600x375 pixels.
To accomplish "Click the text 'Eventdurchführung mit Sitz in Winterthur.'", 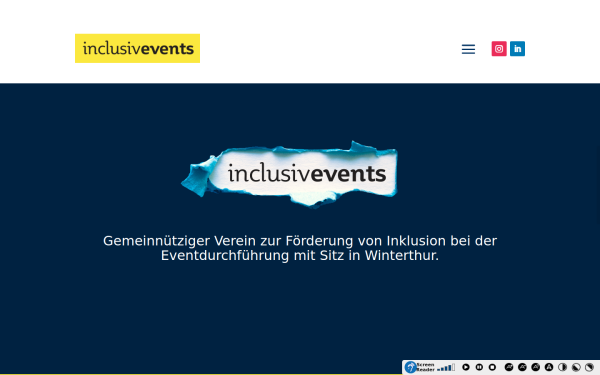I will [300, 255].
